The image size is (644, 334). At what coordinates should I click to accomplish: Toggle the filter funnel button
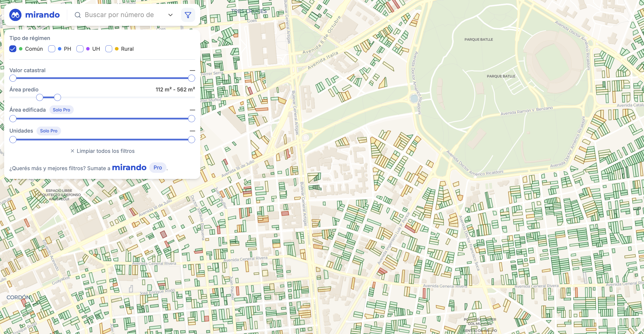tap(188, 15)
